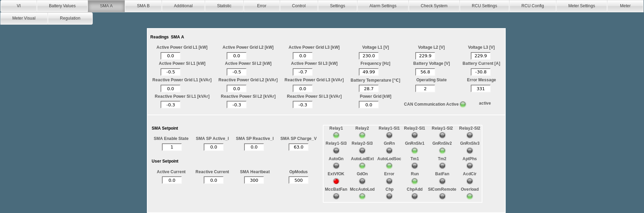Switch to the SMA B tab
This screenshot has height=213, width=644.
[143, 6]
